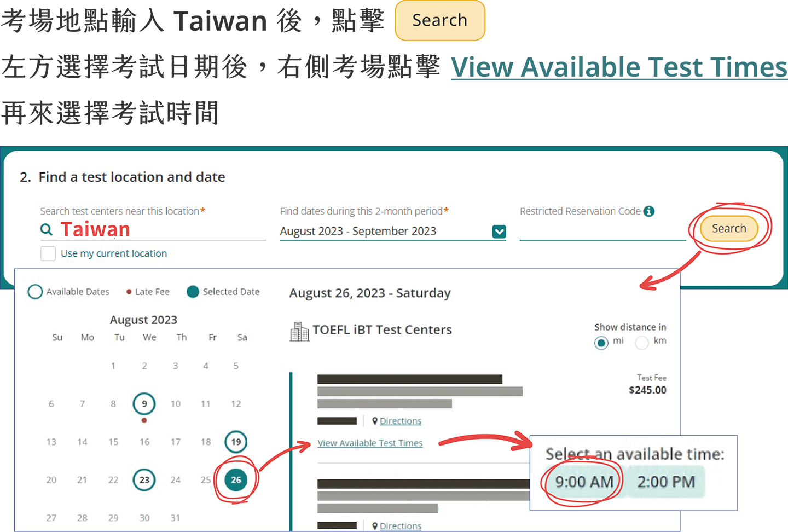The height and width of the screenshot is (532, 788).
Task: Click the Taiwan location search field
Action: tap(153, 230)
